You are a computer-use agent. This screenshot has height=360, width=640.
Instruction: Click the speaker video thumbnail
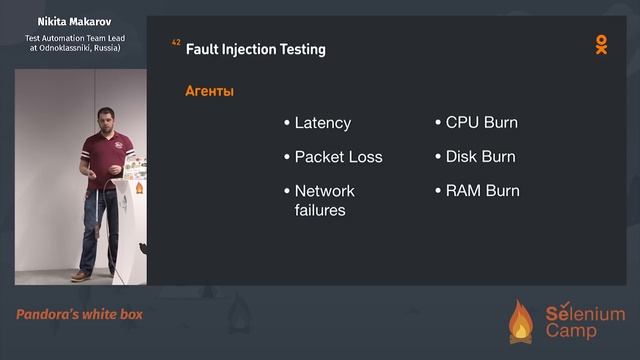(x=81, y=177)
